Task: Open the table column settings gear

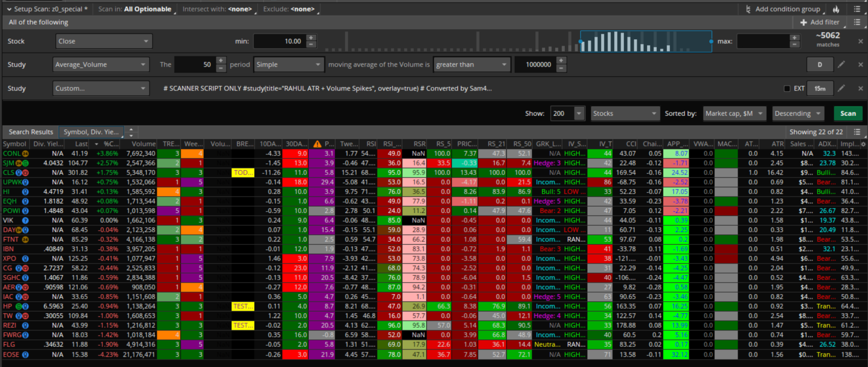Action: pos(863,144)
